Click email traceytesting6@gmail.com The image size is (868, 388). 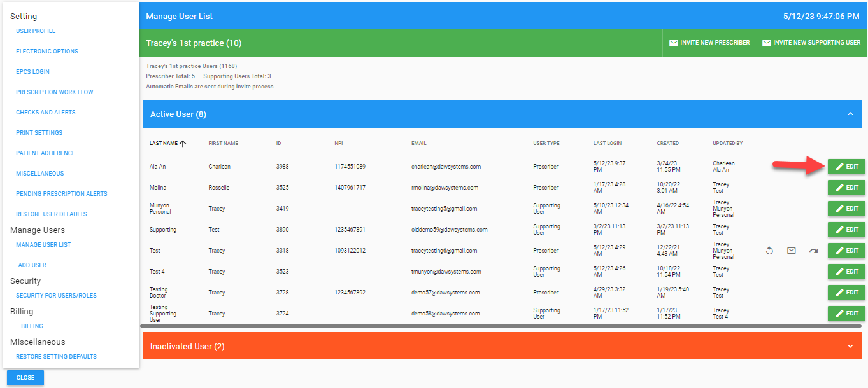pyautogui.click(x=444, y=251)
